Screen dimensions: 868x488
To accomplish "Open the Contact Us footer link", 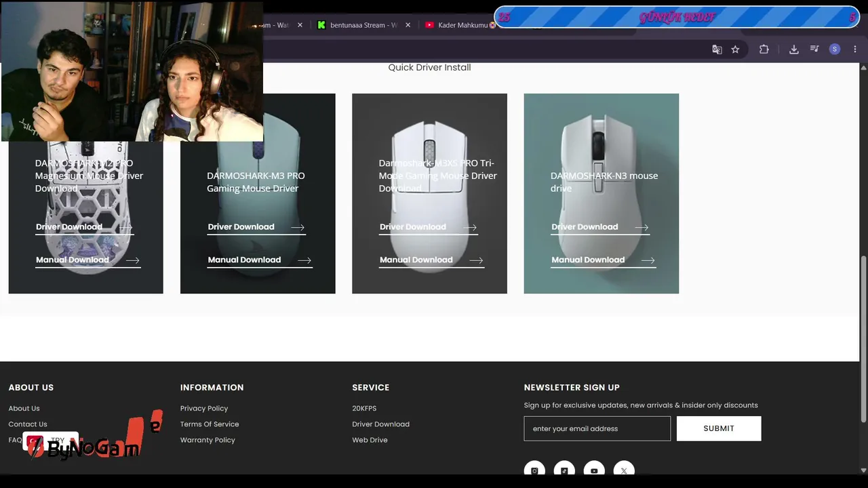I will click(x=28, y=424).
